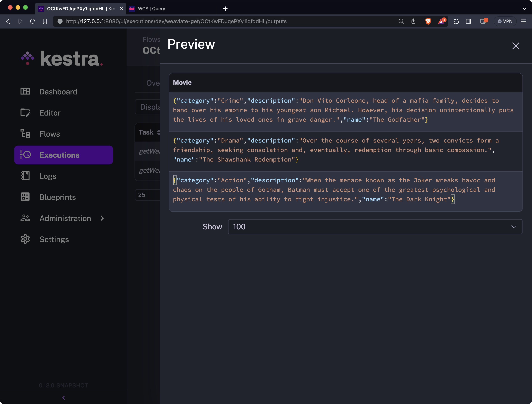The height and width of the screenshot is (404, 532).
Task: Open the Logs panel
Action: (48, 176)
